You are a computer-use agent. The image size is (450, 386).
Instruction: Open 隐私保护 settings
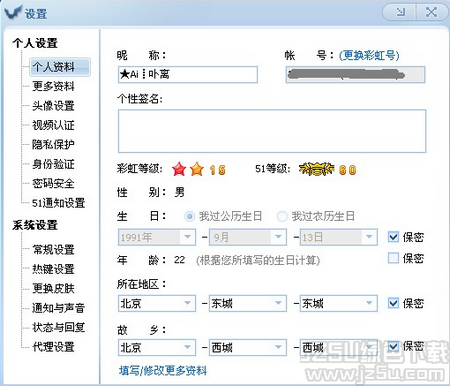[53, 144]
